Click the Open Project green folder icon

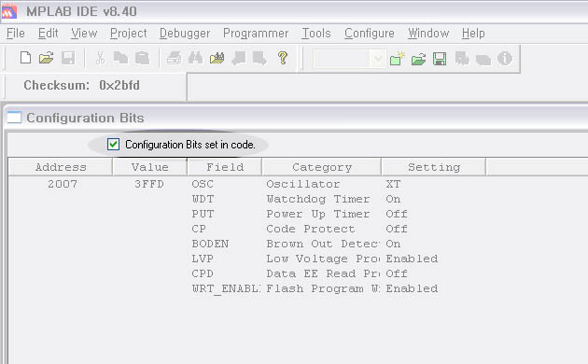coord(418,59)
